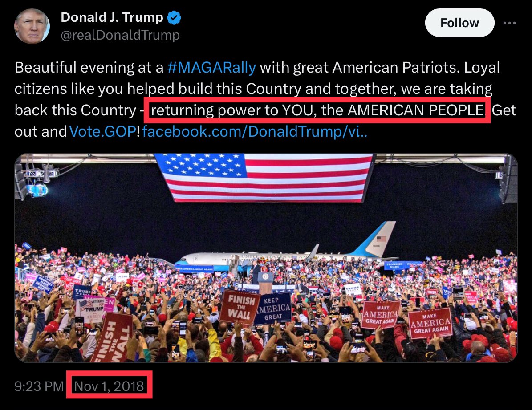The image size is (532, 410).
Task: Click the speaker at the podium in photo
Action: click(256, 272)
